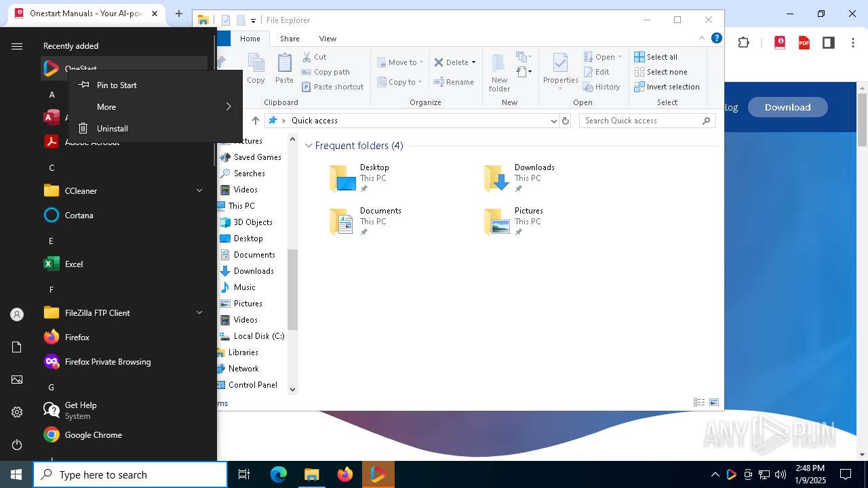Screen dimensions: 868x488
Task: Open File Explorer Help icon
Action: (x=716, y=39)
